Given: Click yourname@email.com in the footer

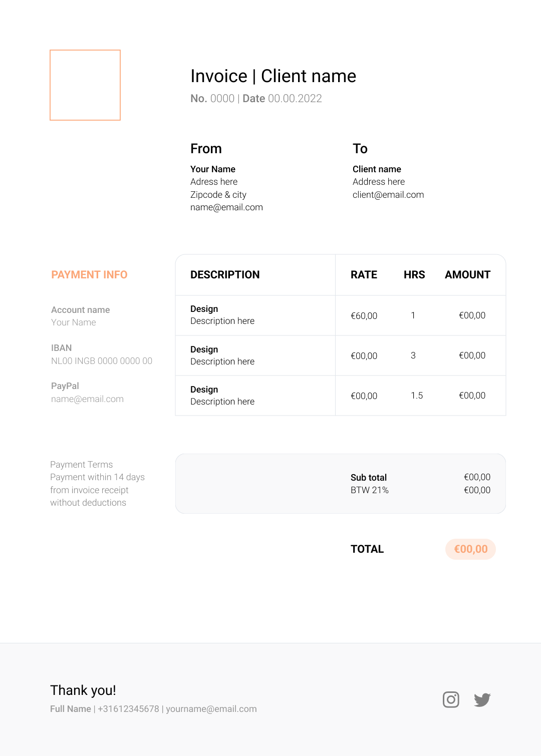Looking at the screenshot, I should 211,709.
